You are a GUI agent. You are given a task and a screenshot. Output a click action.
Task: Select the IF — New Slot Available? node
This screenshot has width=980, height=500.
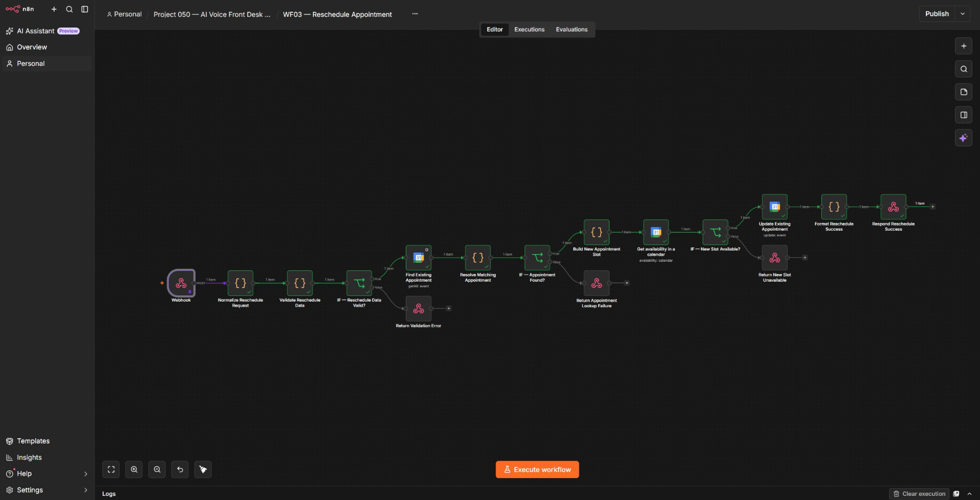[x=716, y=232]
